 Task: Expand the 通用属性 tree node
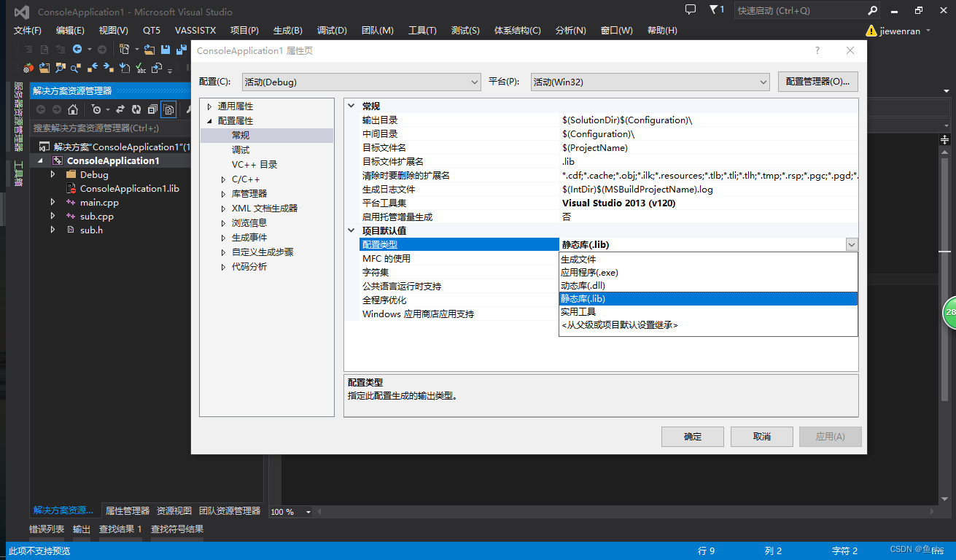click(209, 106)
